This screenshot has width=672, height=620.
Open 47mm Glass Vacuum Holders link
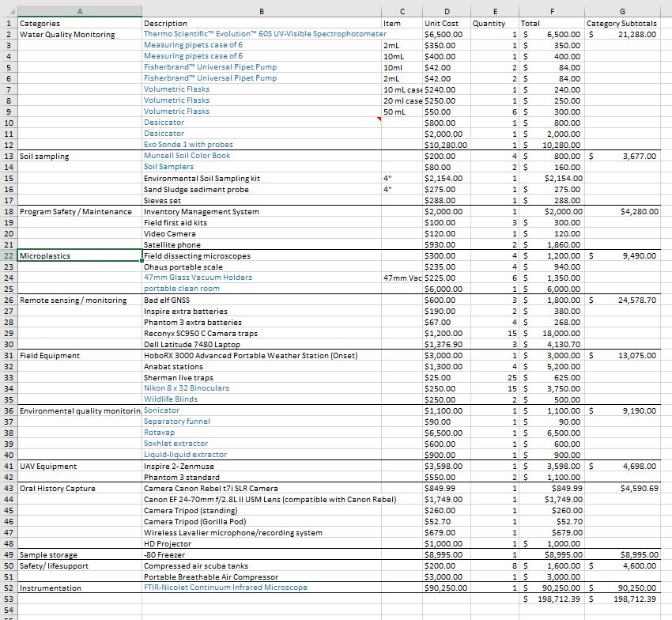(x=198, y=278)
